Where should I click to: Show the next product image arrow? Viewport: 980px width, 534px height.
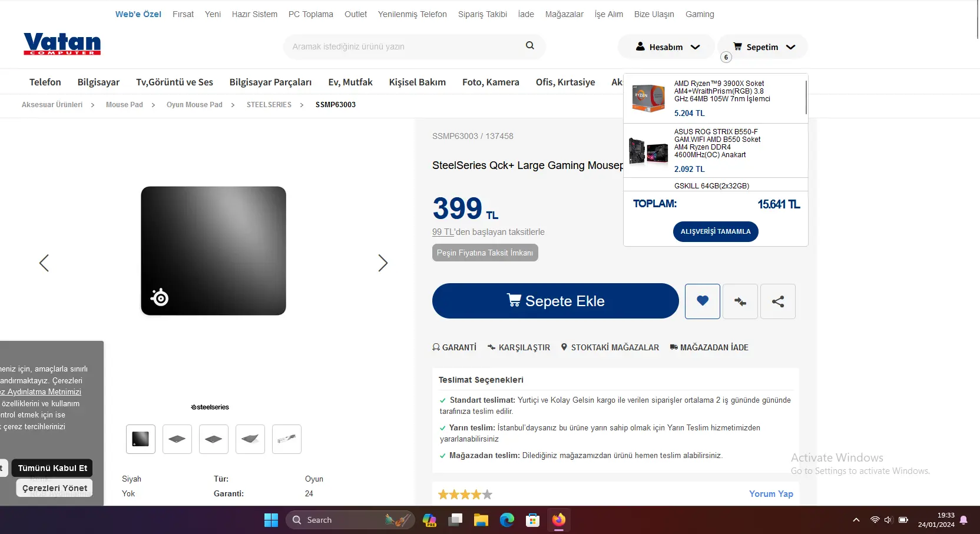pyautogui.click(x=383, y=263)
